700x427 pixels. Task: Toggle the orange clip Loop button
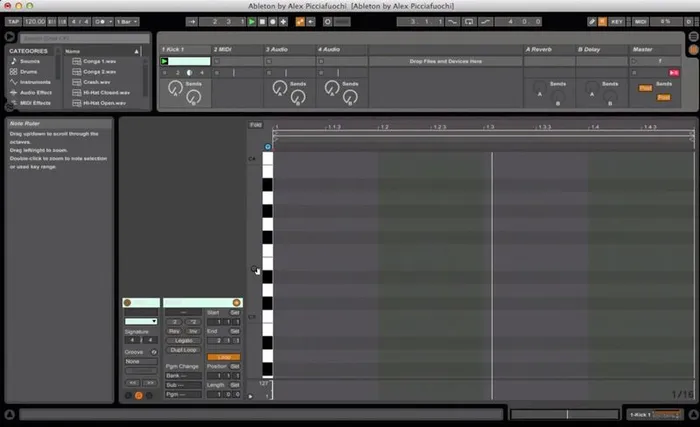(x=224, y=357)
